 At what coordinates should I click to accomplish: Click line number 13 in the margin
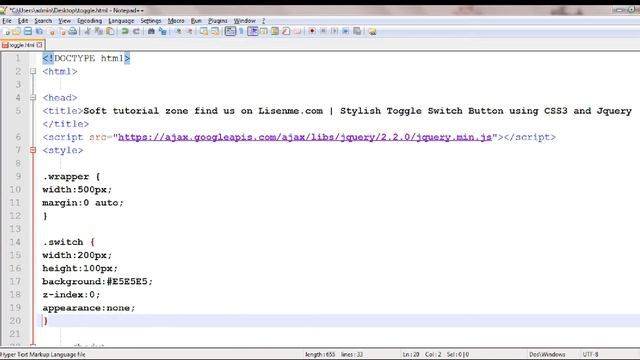(x=15, y=229)
